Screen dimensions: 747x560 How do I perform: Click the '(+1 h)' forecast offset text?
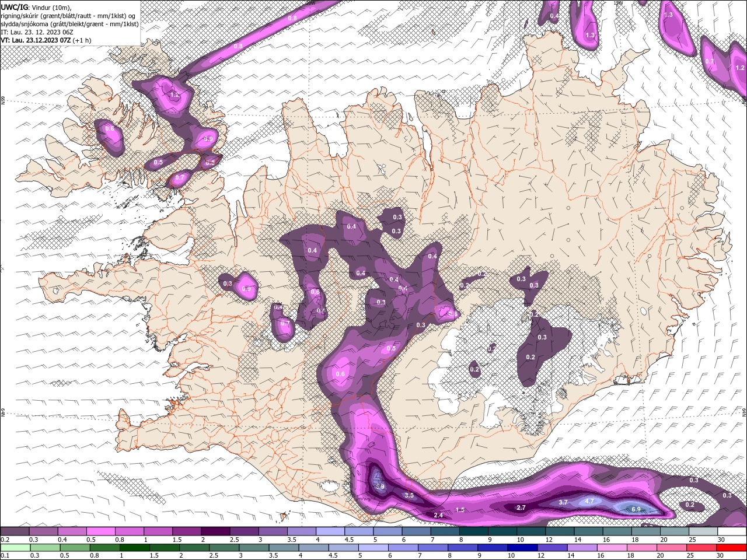(82, 40)
